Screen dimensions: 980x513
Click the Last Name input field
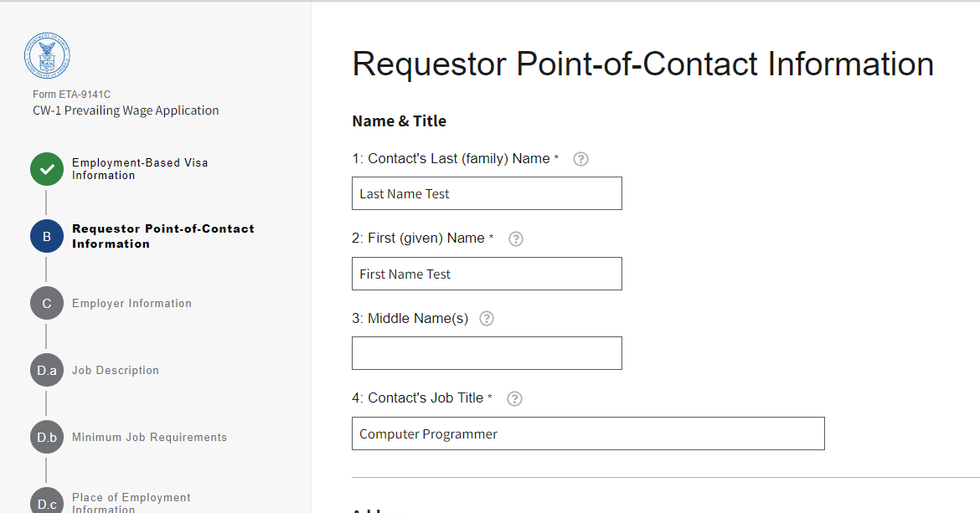point(487,193)
